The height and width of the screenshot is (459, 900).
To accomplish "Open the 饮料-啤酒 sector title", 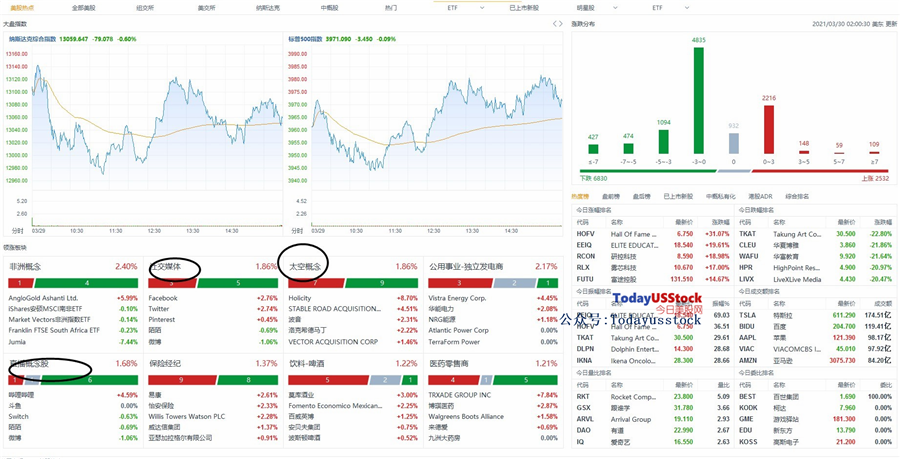I will [307, 363].
